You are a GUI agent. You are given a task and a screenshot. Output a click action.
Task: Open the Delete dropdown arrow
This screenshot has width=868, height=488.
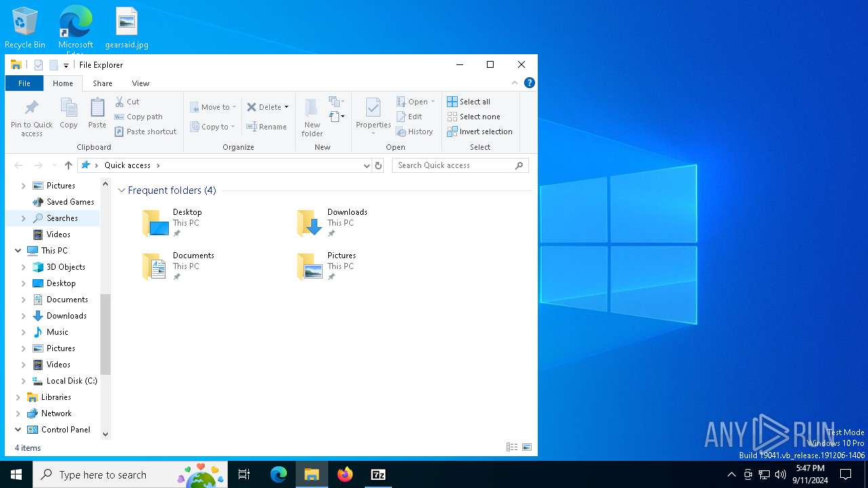(x=286, y=107)
